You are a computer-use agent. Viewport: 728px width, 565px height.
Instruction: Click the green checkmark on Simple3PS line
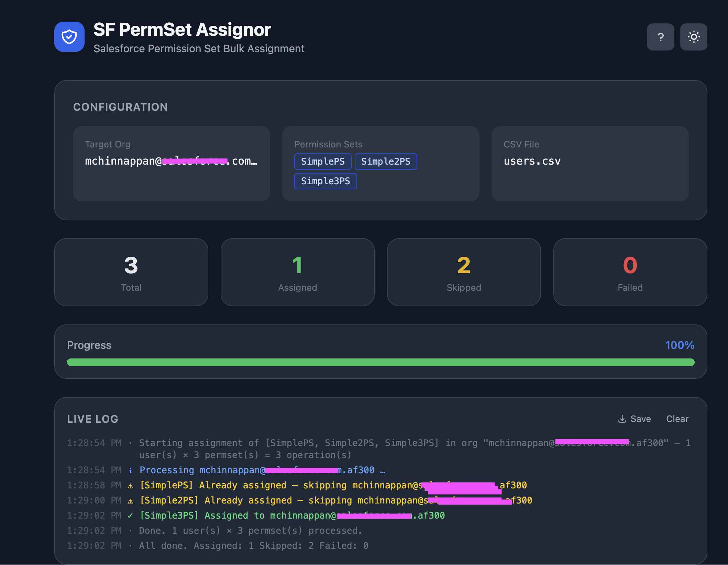click(130, 516)
